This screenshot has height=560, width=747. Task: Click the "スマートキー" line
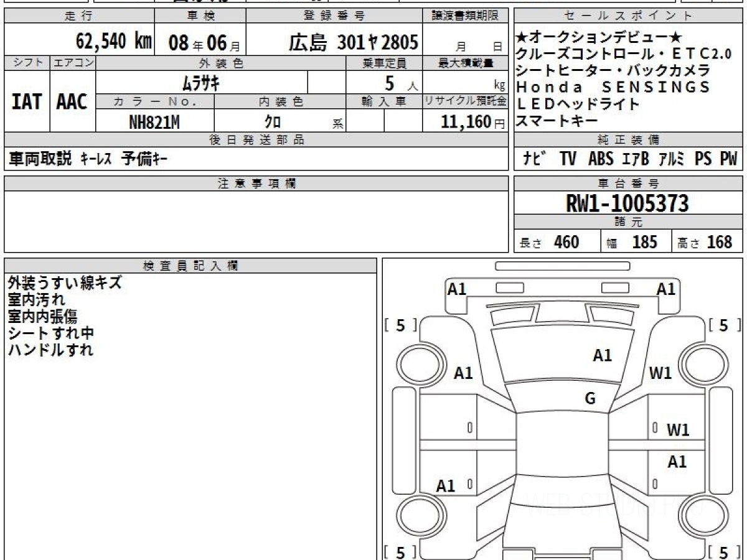(558, 121)
